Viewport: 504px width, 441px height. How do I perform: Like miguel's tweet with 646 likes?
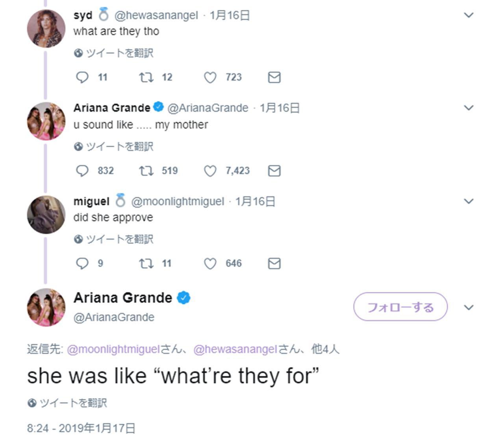tap(210, 263)
